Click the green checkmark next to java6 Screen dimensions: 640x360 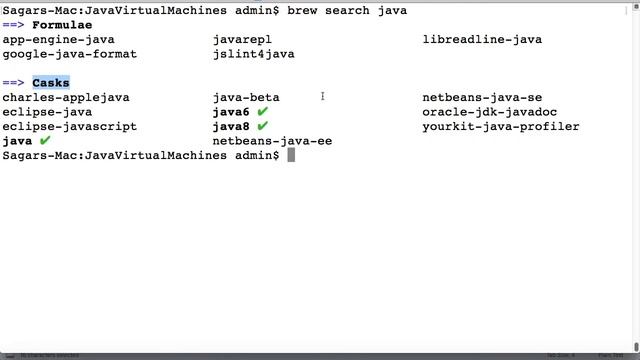262,111
